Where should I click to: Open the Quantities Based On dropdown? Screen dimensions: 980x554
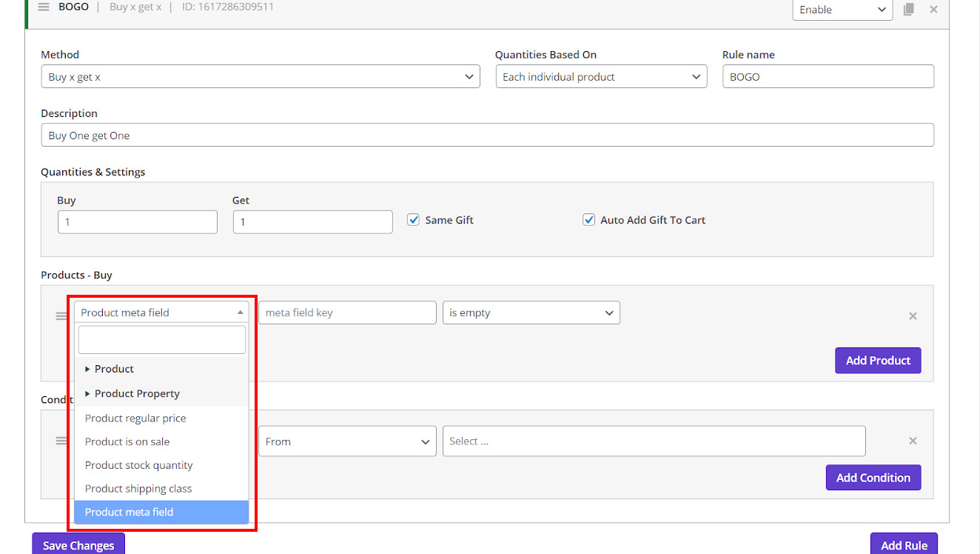[x=601, y=77]
